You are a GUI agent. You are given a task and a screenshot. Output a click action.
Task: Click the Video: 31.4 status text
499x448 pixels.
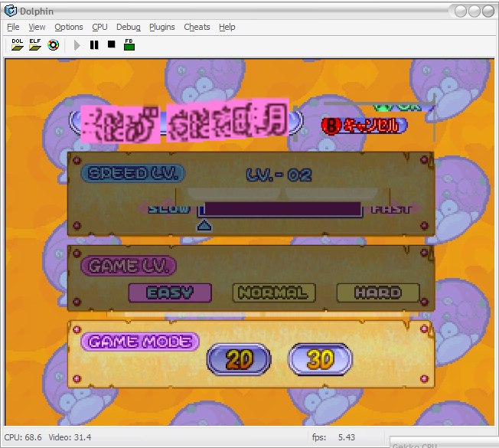click(x=70, y=437)
